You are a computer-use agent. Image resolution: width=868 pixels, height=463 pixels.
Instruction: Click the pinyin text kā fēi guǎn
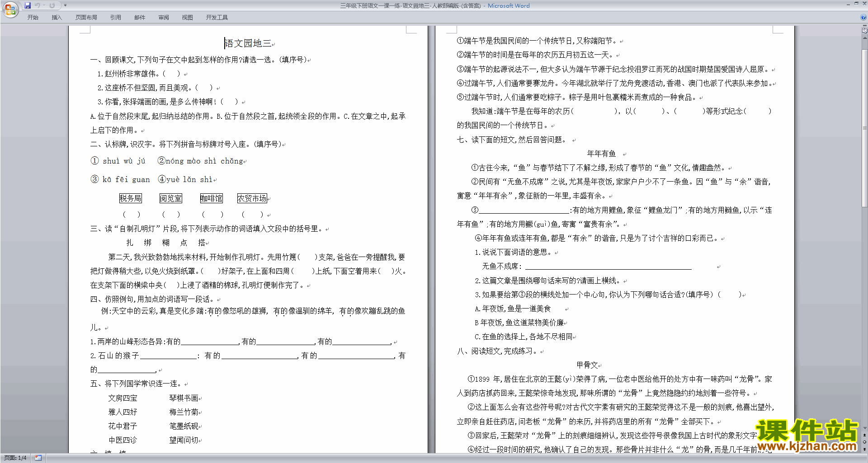(x=126, y=179)
